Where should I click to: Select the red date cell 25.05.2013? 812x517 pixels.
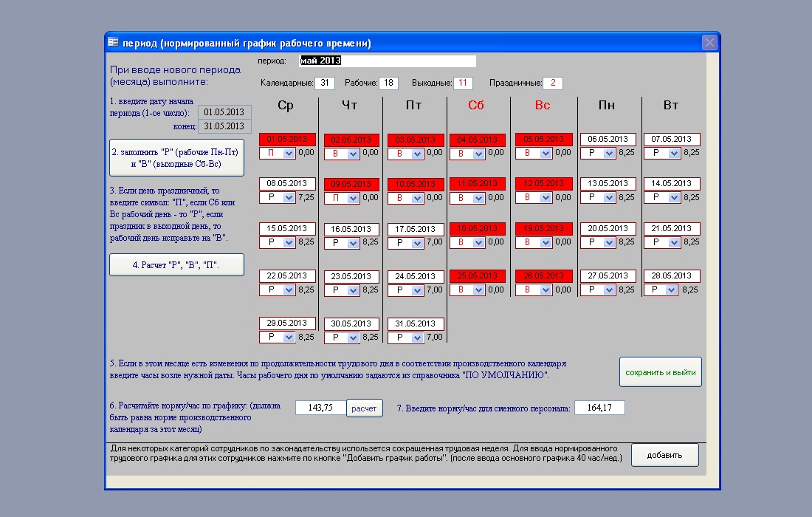pyautogui.click(x=478, y=276)
